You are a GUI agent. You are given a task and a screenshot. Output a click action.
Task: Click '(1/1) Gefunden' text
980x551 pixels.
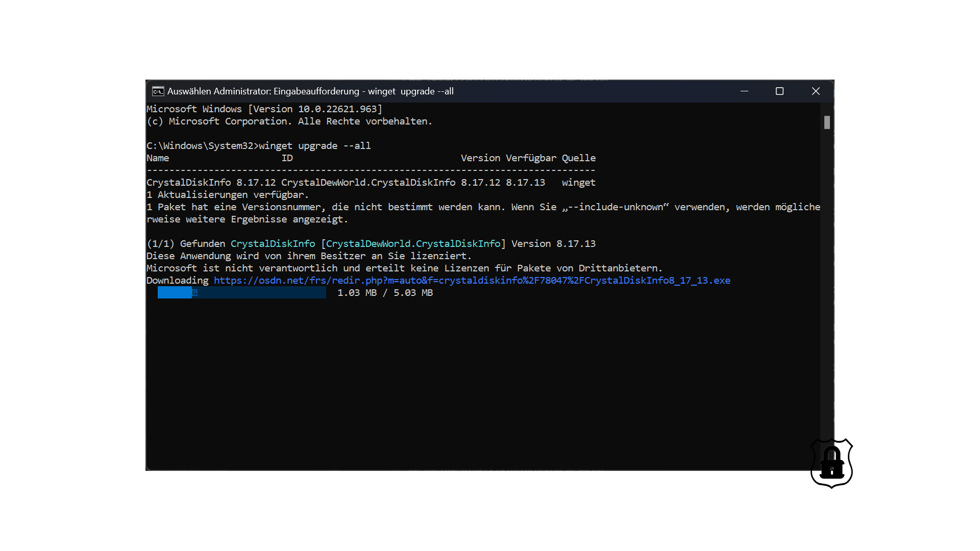point(186,244)
